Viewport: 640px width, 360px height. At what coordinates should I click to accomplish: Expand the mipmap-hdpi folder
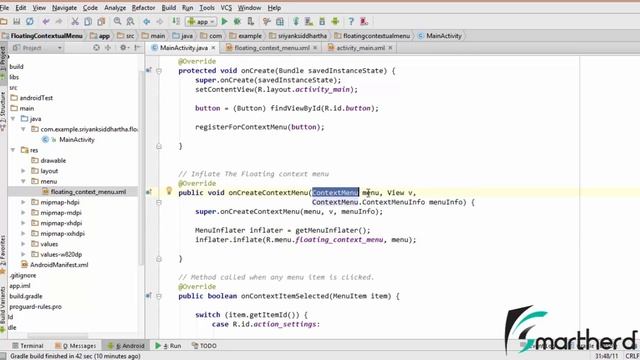23,202
